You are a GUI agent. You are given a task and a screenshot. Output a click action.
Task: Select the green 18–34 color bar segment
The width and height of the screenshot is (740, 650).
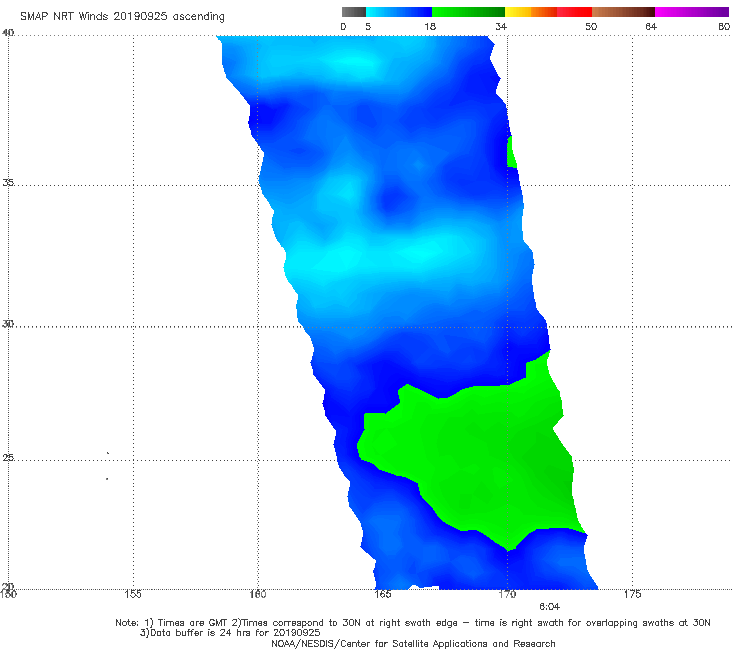coord(468,12)
